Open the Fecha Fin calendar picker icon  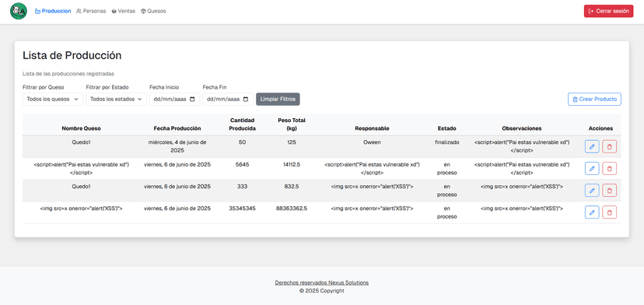point(246,99)
